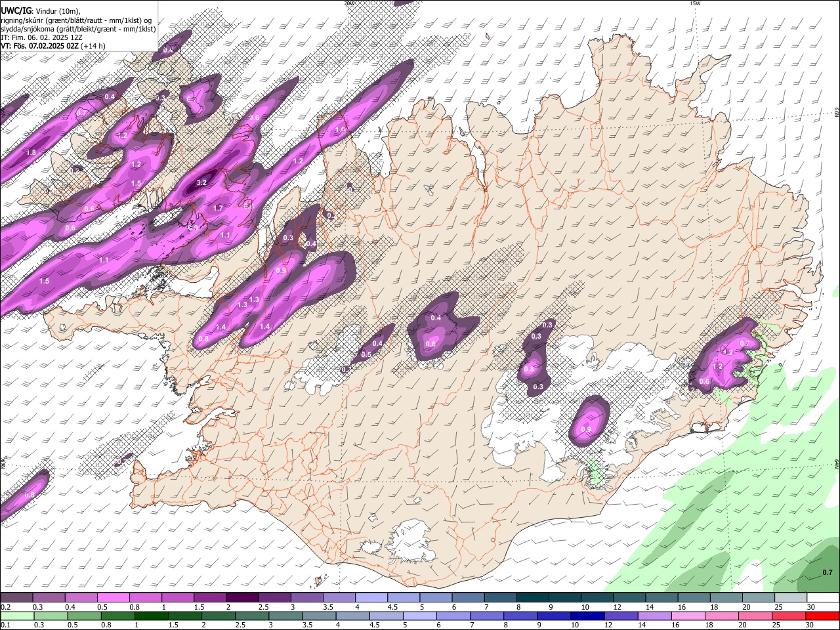Image resolution: width=840 pixels, height=630 pixels.
Task: Click the black 0.7 label in the green rain area
Action: point(828,572)
